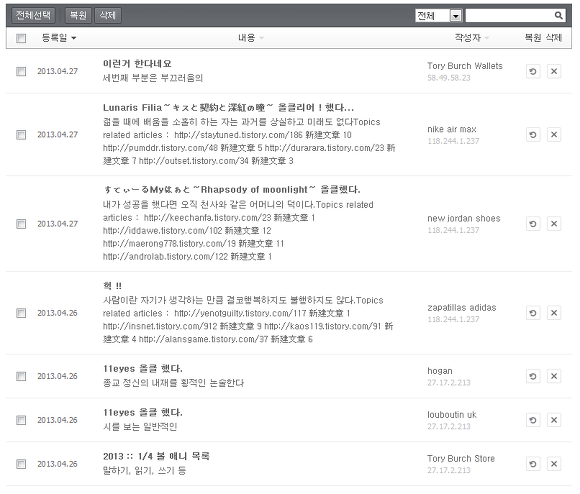Check the louboutin uk row checkbox
The image size is (580, 494).
21,420
